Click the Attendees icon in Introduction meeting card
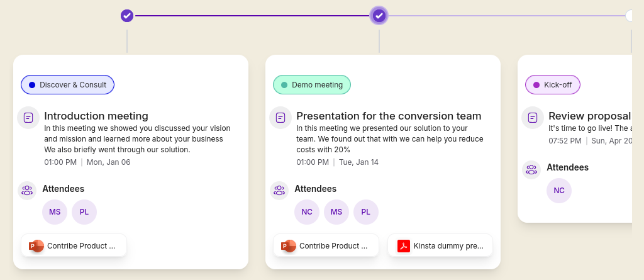 pos(27,190)
